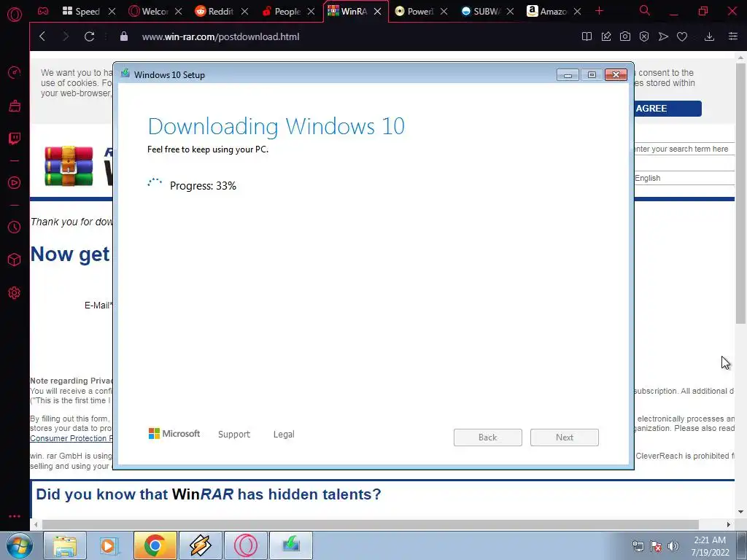Open the downloads arrow icon

click(709, 36)
